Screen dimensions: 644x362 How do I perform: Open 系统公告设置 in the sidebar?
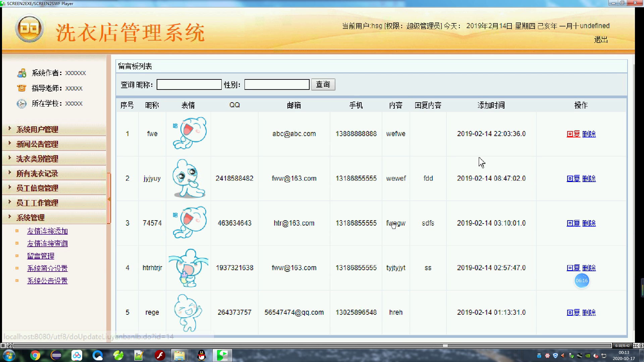47,281
